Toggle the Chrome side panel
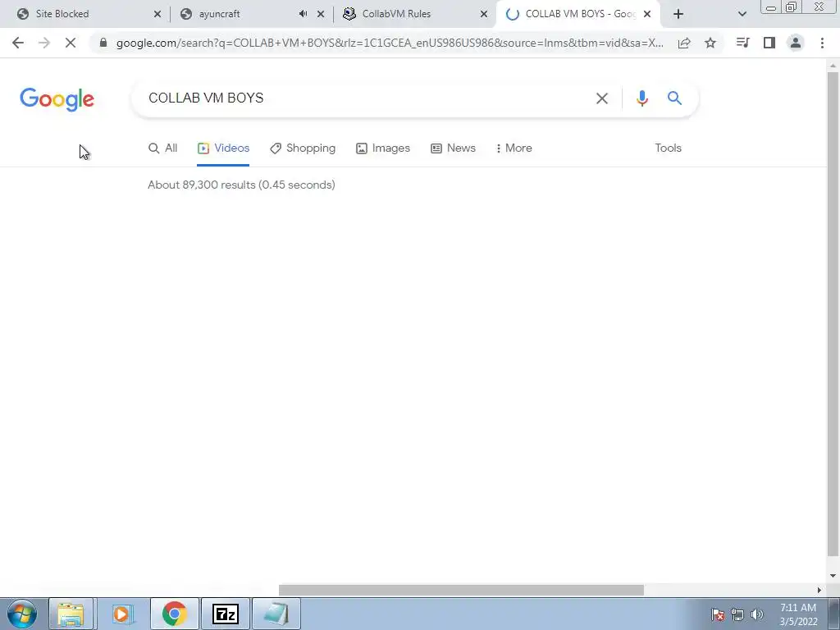840x630 pixels. 769,43
